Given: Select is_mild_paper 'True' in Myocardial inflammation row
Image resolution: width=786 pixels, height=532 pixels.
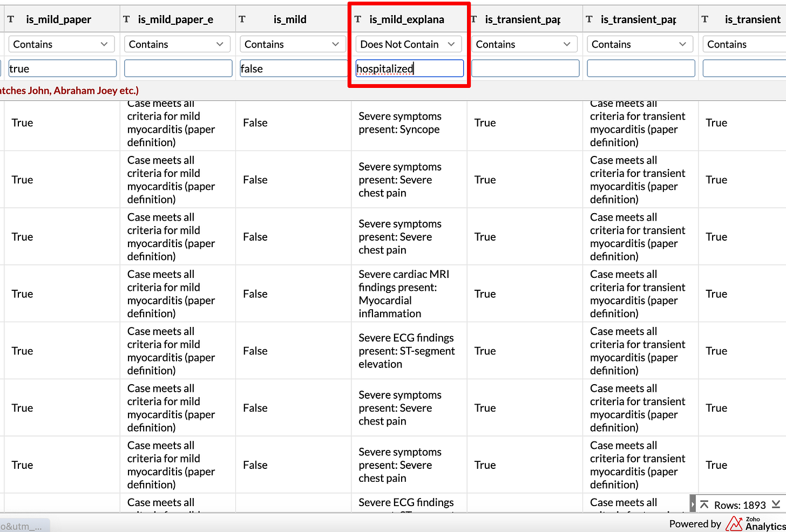Looking at the screenshot, I should [62, 294].
